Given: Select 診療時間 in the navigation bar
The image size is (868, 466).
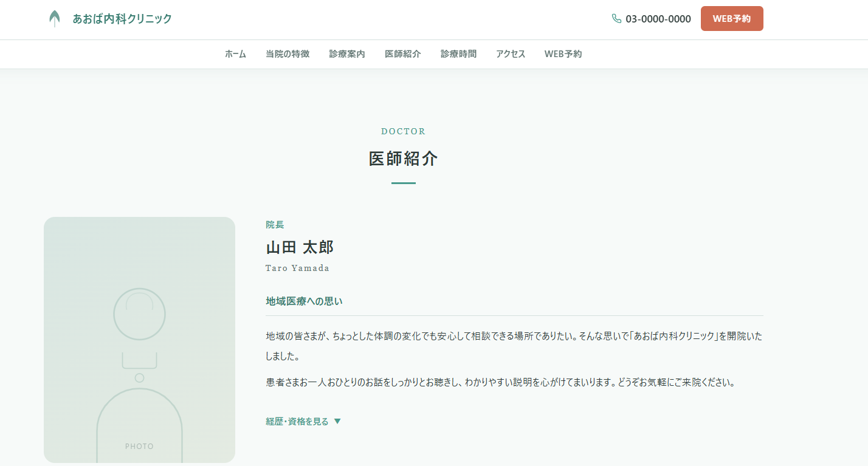Looking at the screenshot, I should pos(459,54).
